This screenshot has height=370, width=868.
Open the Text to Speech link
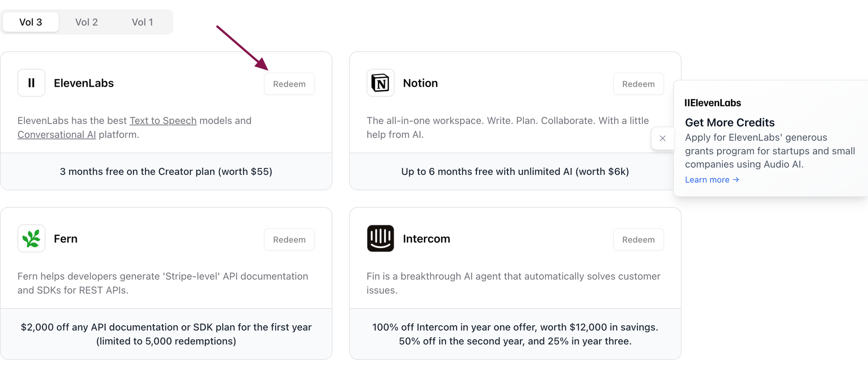pyautogui.click(x=163, y=121)
